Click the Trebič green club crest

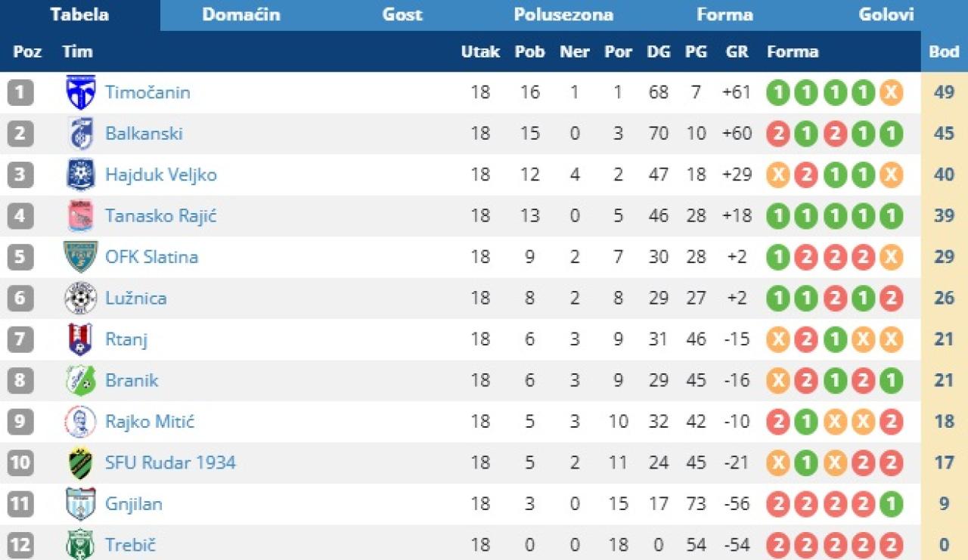(x=79, y=544)
